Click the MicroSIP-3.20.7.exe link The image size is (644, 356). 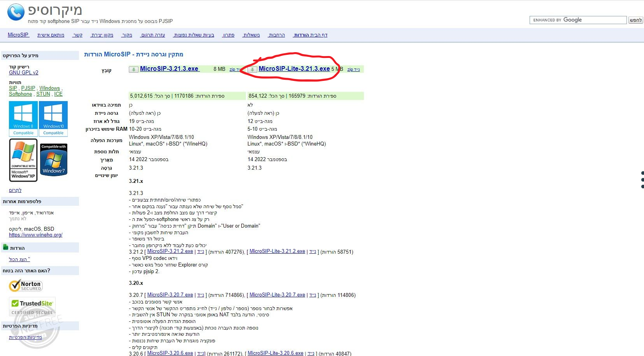pos(170,295)
